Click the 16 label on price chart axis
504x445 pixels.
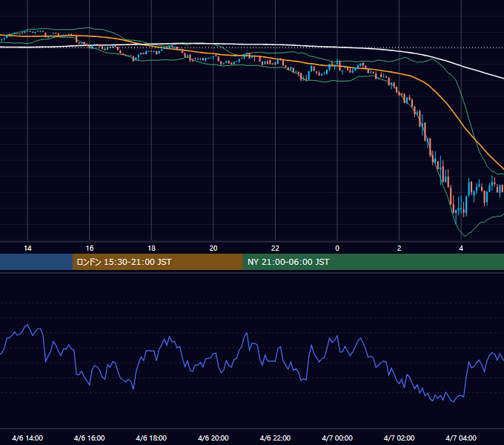click(90, 248)
